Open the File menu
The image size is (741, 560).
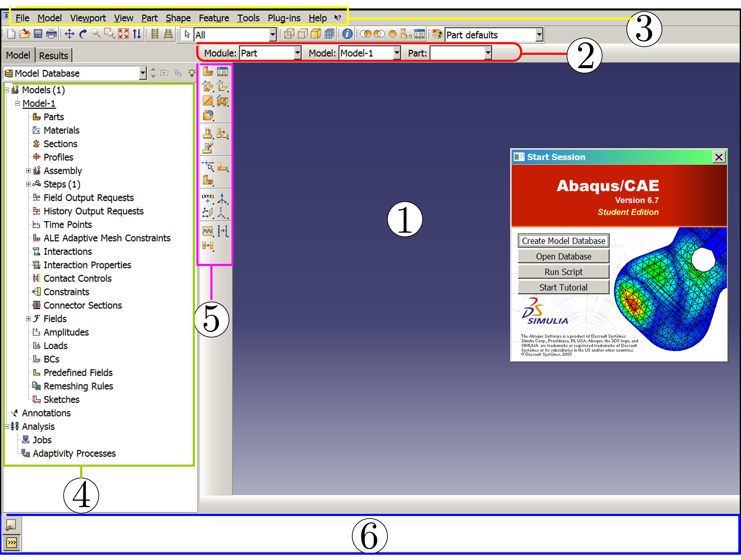pyautogui.click(x=23, y=18)
